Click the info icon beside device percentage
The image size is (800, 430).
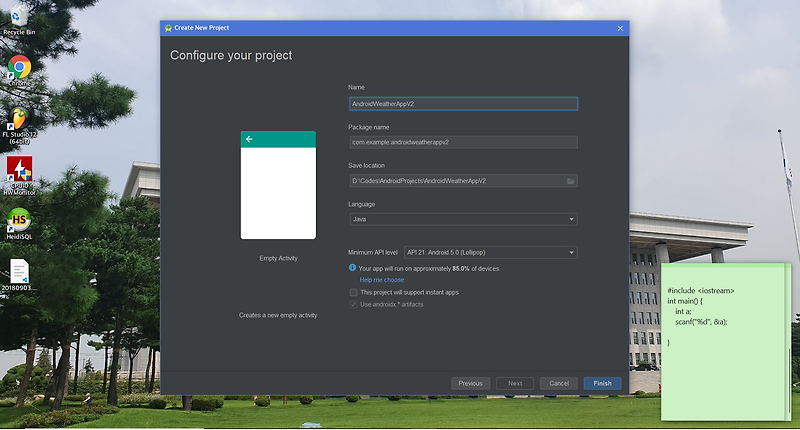(352, 268)
